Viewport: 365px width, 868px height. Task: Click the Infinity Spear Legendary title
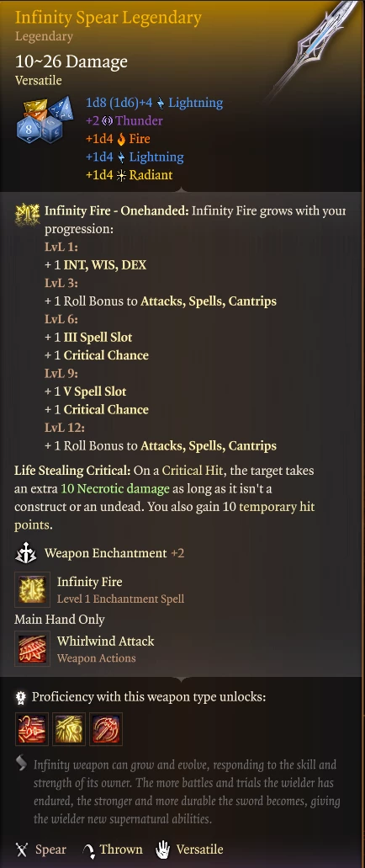pyautogui.click(x=108, y=18)
